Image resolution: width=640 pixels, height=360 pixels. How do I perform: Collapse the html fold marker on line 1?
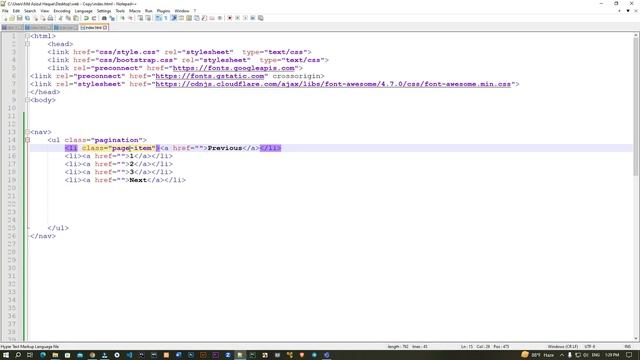tap(27, 36)
